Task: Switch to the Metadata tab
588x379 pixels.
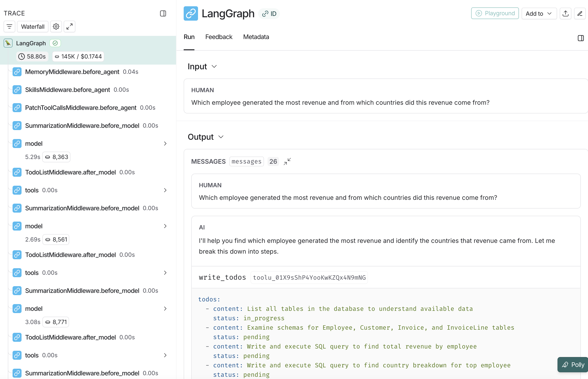Action: [256, 37]
